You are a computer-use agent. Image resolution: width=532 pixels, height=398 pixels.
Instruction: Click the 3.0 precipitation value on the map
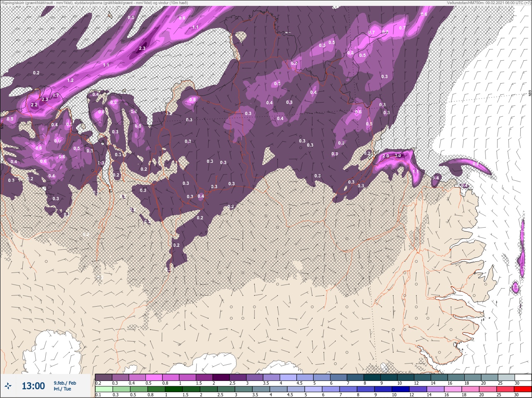[398, 155]
